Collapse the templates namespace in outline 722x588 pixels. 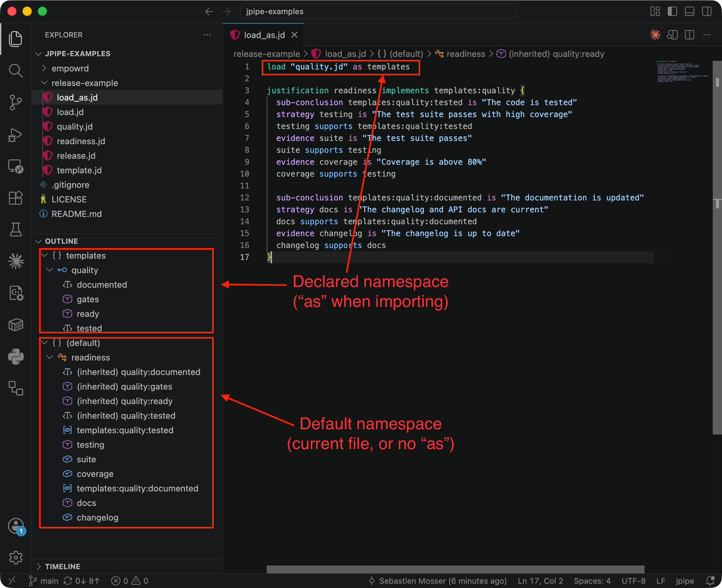pos(44,255)
